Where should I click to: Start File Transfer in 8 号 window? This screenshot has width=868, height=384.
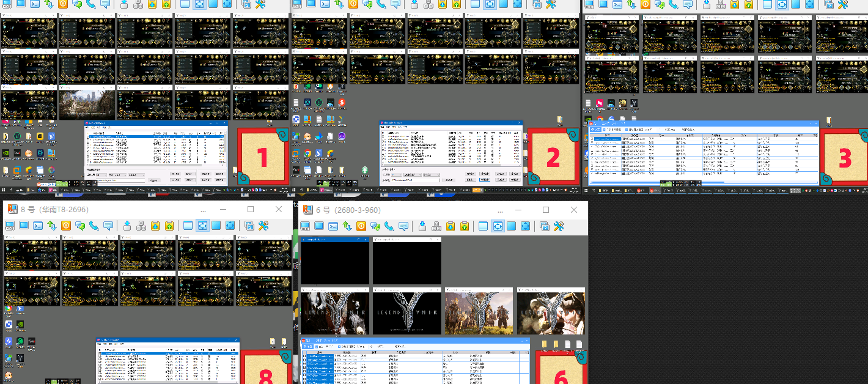(52, 226)
